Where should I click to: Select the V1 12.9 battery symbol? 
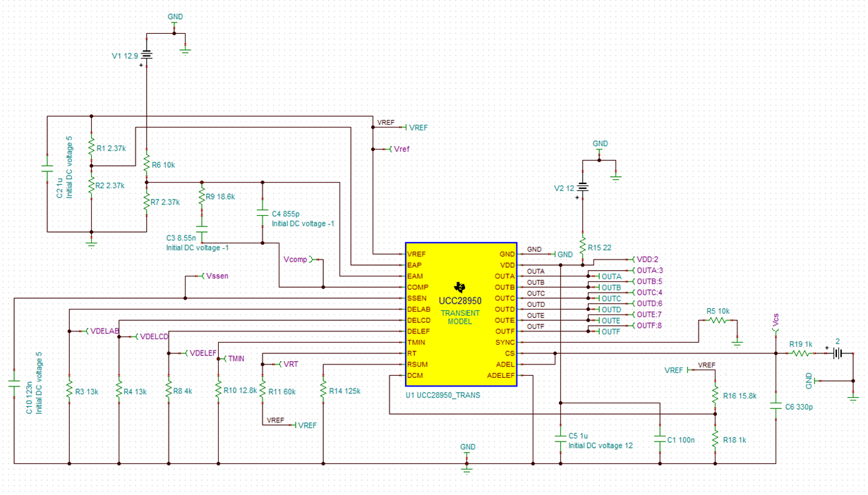click(x=147, y=55)
